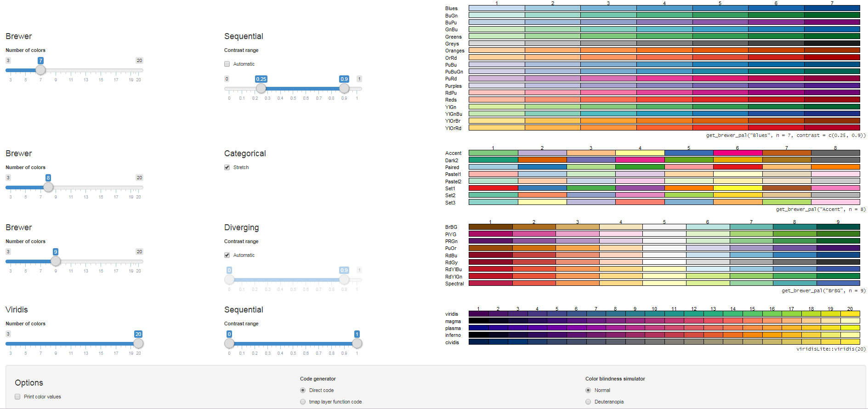Switch simulator to Deuteranopia

(588, 402)
